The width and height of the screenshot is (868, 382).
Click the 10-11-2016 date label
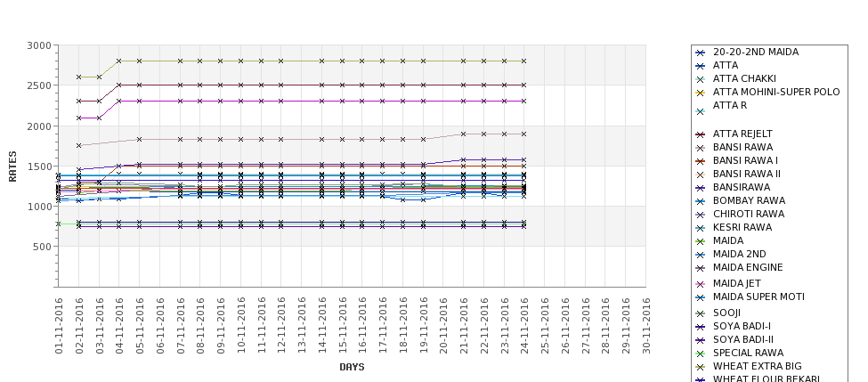click(x=240, y=326)
